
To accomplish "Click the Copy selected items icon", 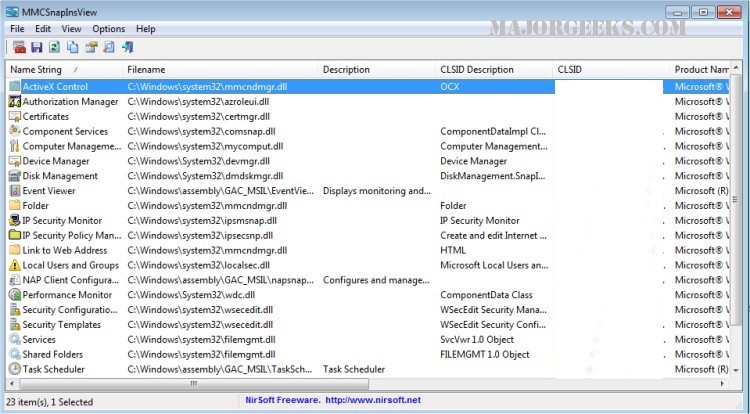I will (x=73, y=47).
